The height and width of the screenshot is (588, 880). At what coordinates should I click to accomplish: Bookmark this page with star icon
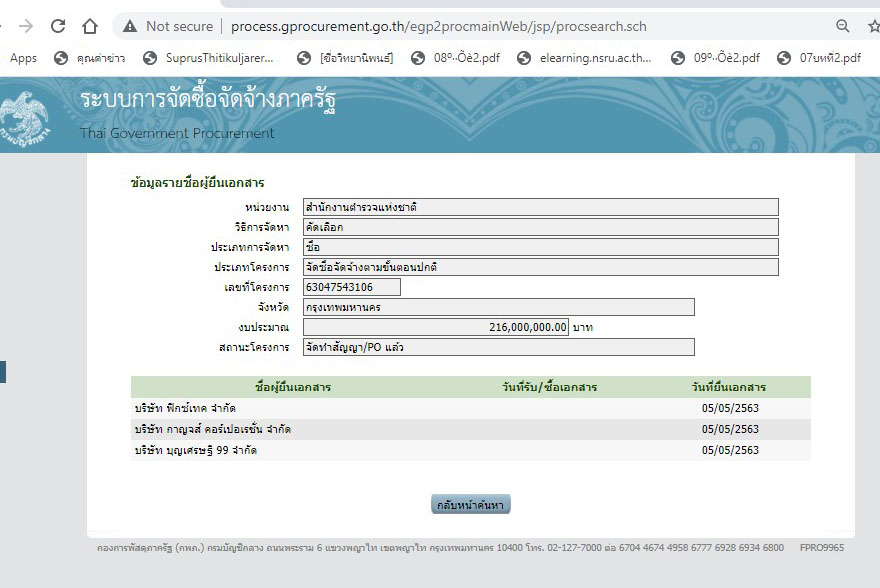873,26
